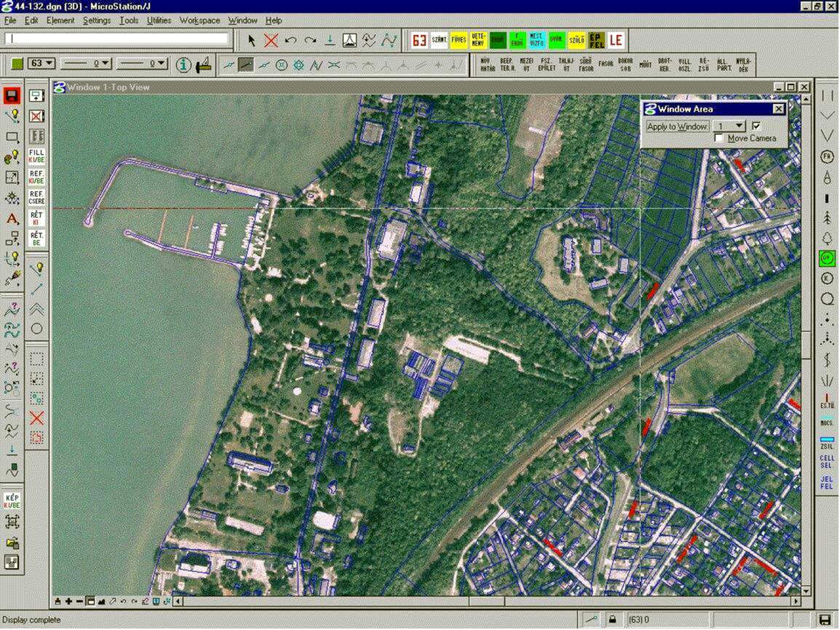This screenshot has height=630, width=840.
Task: Open the Utilities menu
Action: (159, 20)
